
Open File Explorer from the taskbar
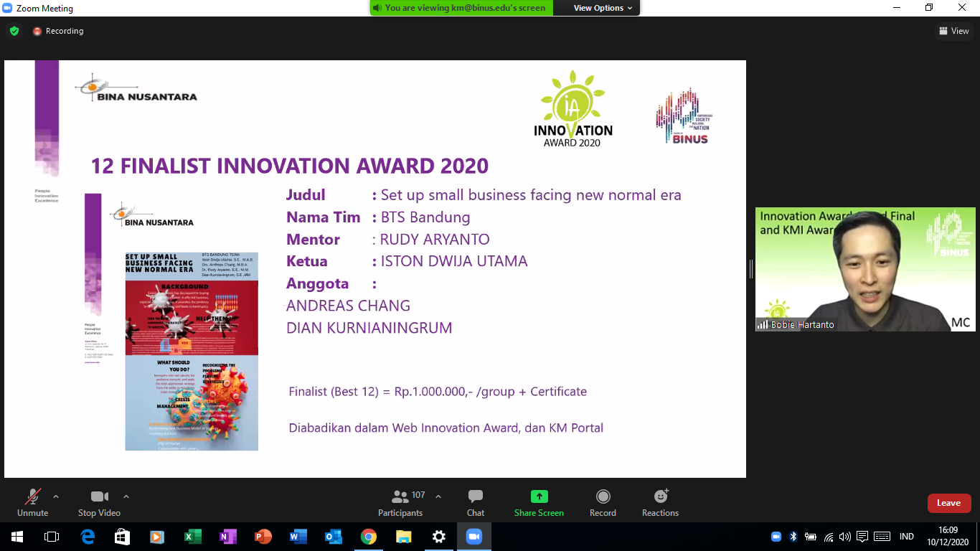pyautogui.click(x=403, y=537)
